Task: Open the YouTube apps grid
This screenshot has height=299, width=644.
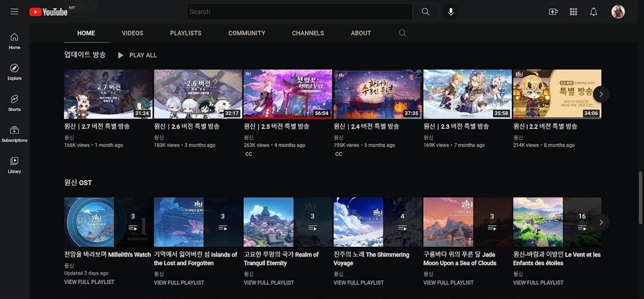Action: (x=573, y=12)
